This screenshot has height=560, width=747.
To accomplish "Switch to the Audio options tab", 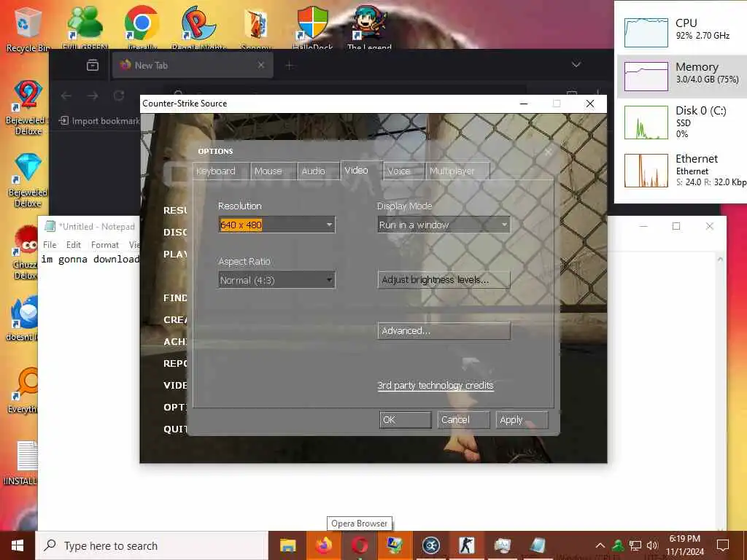I will tap(318, 171).
